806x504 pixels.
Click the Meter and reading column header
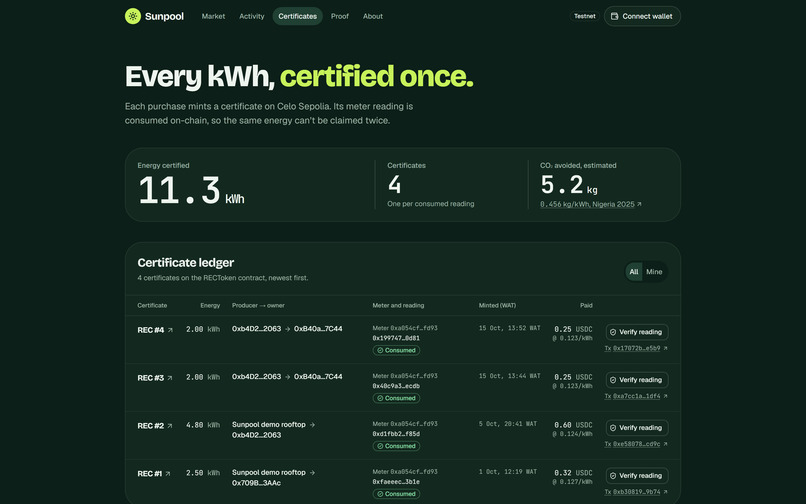[x=398, y=305]
